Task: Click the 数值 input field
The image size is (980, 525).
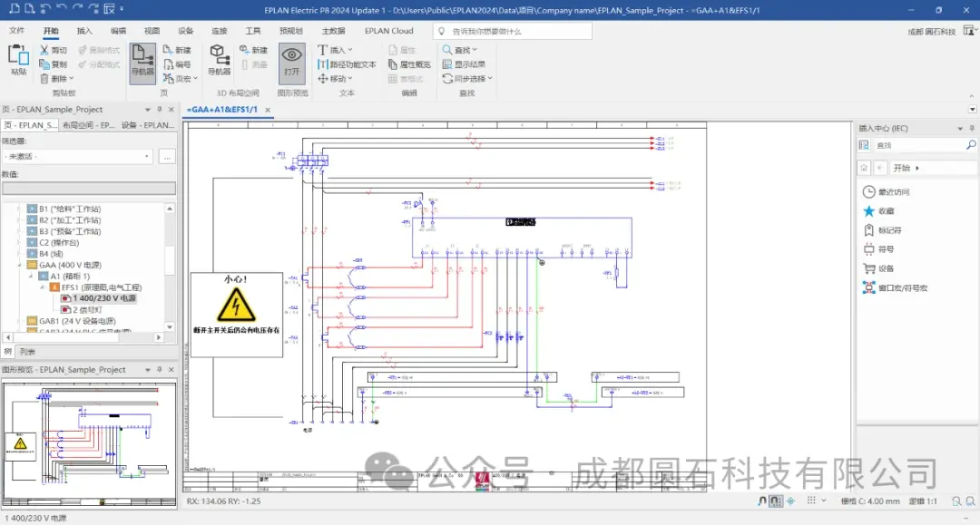Action: (89, 188)
